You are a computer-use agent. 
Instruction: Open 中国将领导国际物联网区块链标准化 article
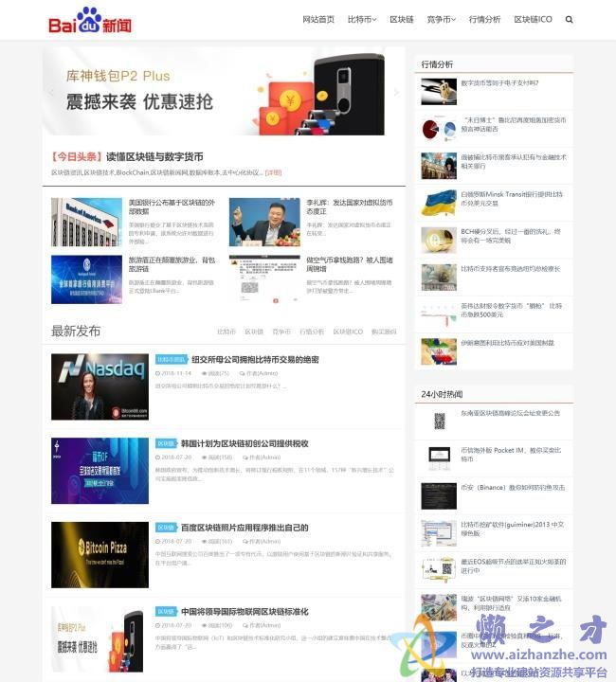tap(245, 612)
